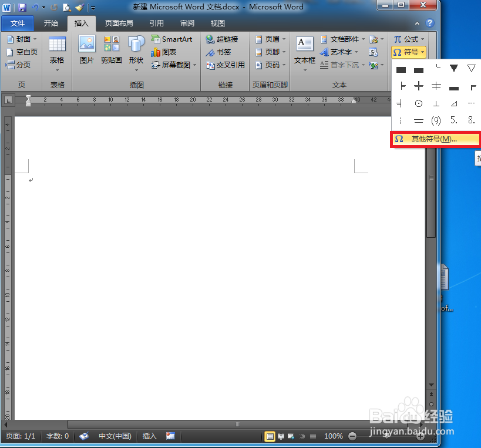The height and width of the screenshot is (448, 481).
Task: Insert the cross ┼ box-drawing symbol
Action: pyautogui.click(x=418, y=86)
